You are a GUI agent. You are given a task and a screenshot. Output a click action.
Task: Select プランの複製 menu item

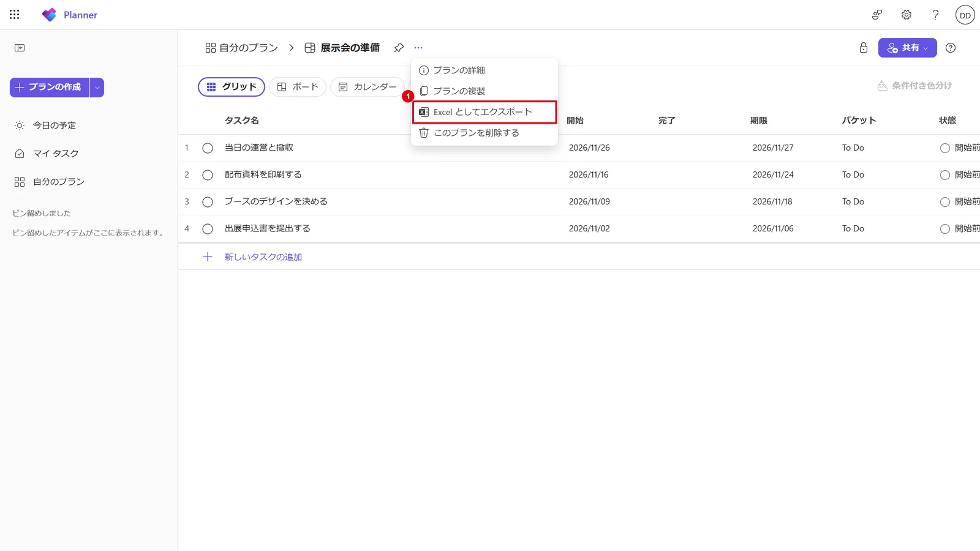484,91
